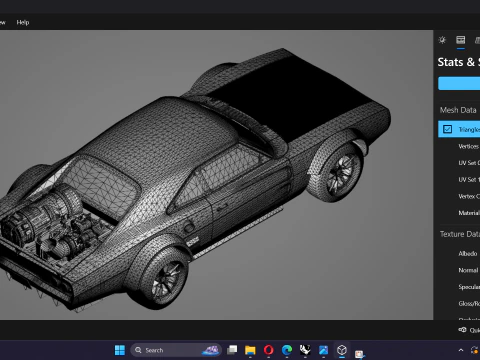The height and width of the screenshot is (360, 480).
Task: Show hidden system tray icons chevron
Action: (461, 350)
